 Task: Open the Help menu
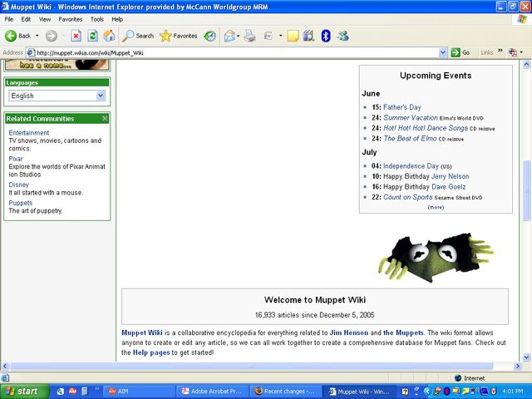click(117, 19)
